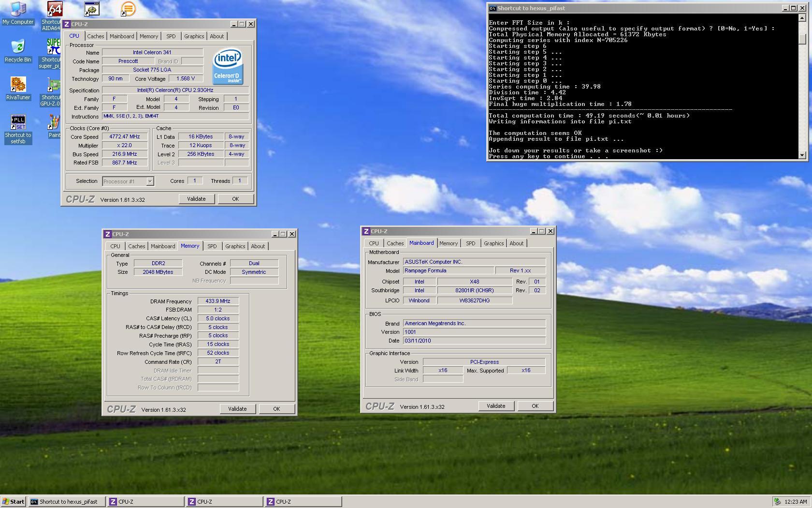
Task: Click the DRAM Frequency value 433.9 MHz
Action: point(218,301)
